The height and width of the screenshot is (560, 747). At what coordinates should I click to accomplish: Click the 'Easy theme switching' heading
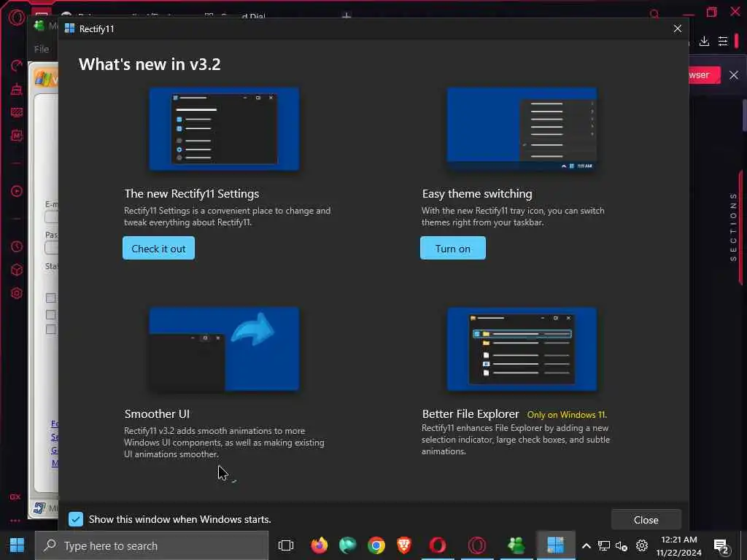(477, 194)
